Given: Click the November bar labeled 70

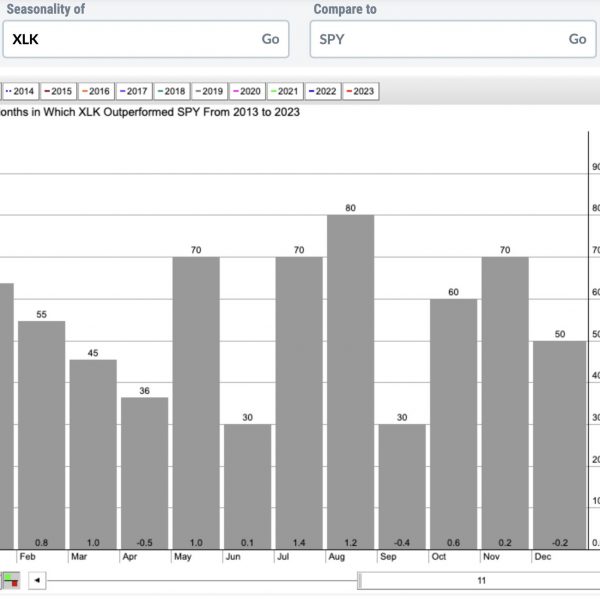Looking at the screenshot, I should (x=505, y=403).
